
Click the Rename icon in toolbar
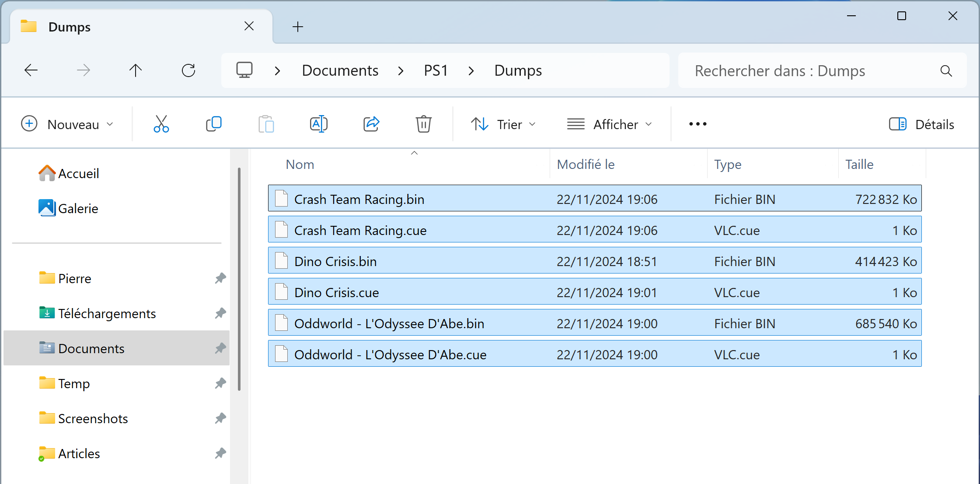[x=319, y=124]
